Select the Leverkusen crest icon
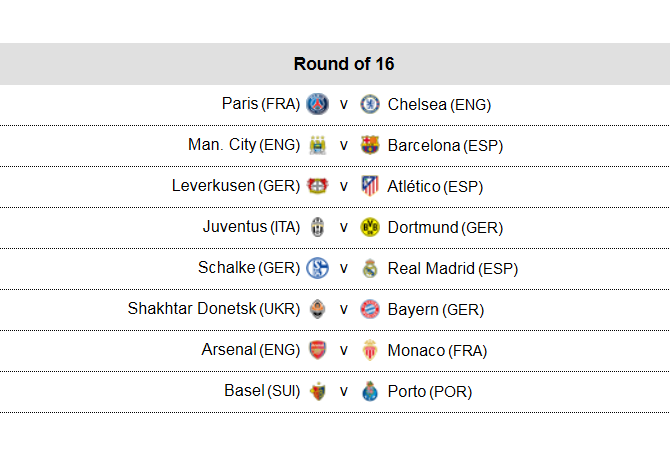Image resolution: width=670 pixels, height=476 pixels. (x=317, y=186)
